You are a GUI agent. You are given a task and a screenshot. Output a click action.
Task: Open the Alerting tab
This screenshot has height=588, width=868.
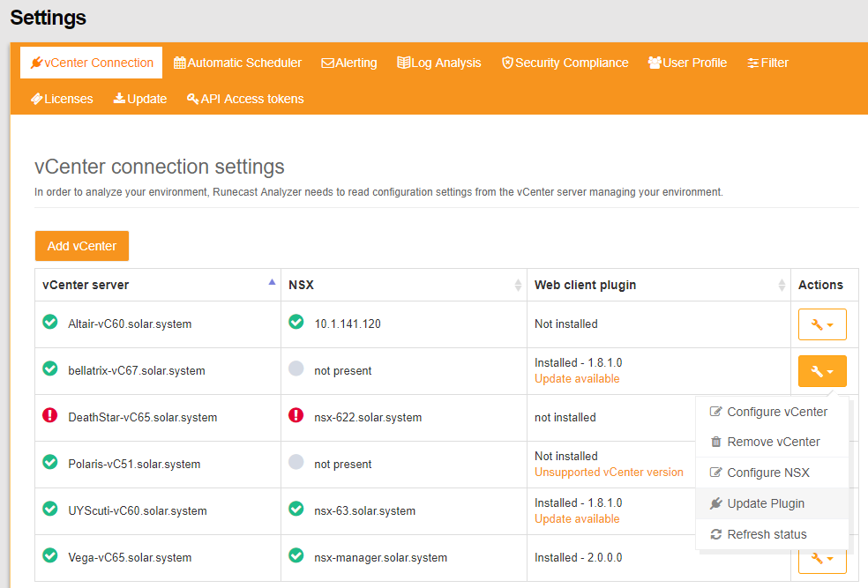point(348,63)
